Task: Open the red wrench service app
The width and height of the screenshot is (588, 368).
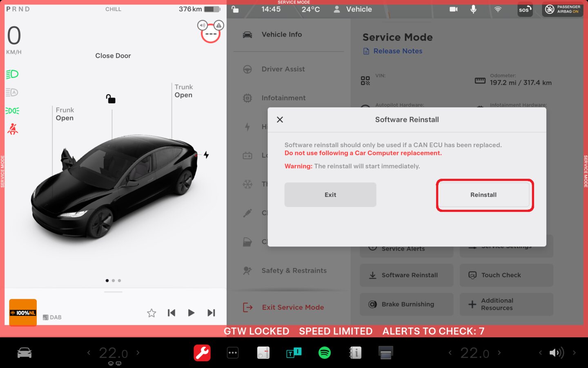Action: tap(202, 352)
